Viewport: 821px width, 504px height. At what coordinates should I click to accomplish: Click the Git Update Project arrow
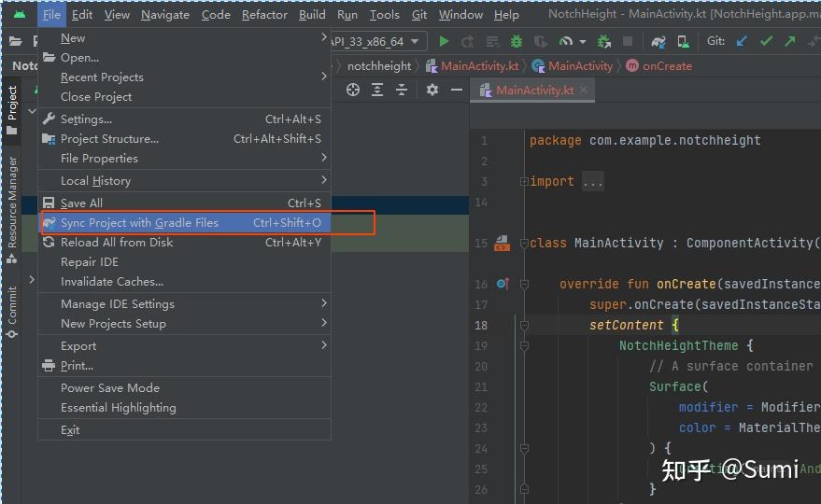(742, 41)
